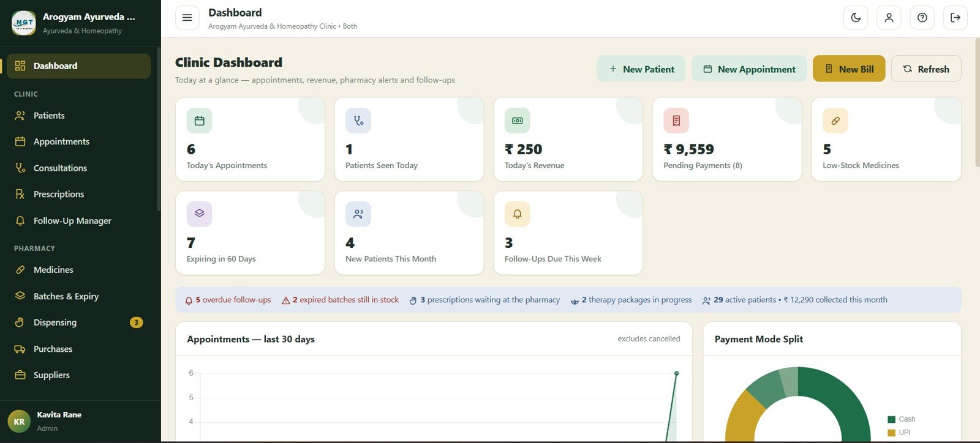Image resolution: width=980 pixels, height=443 pixels.
Task: Click the stethoscope icon on Patients Seen Today card
Action: point(358,121)
